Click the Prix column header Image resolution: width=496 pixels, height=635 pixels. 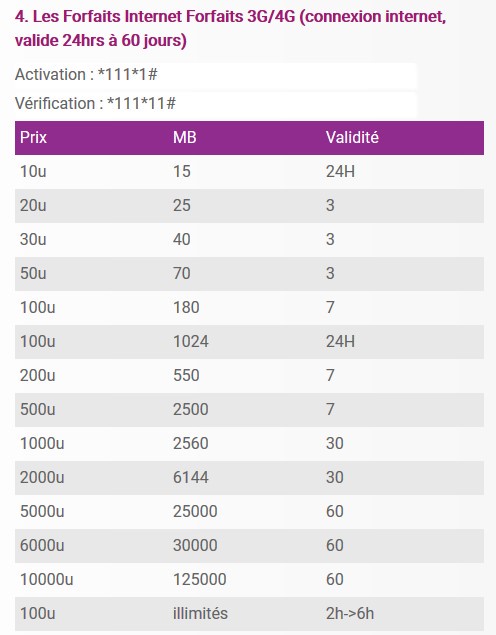pyautogui.click(x=34, y=138)
